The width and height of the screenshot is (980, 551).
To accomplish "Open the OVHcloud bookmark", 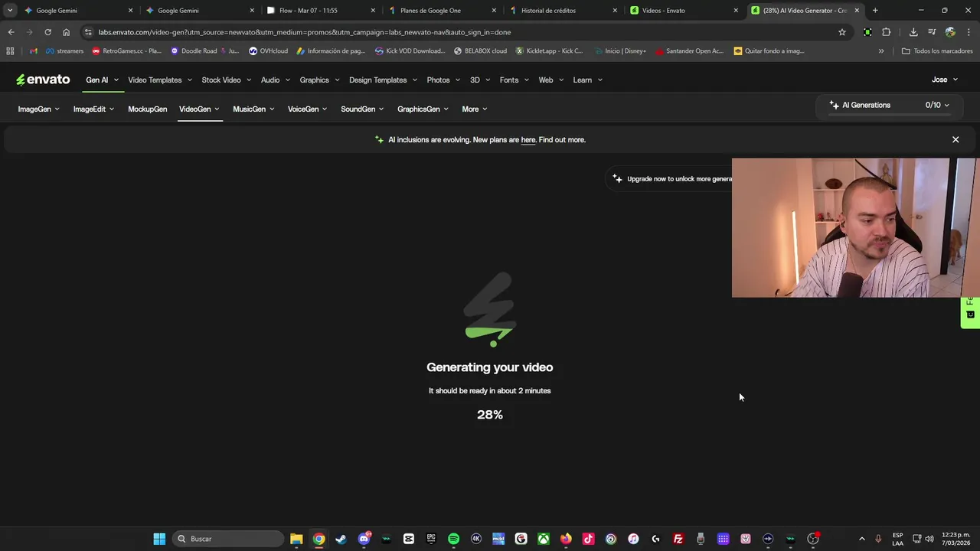I will point(269,51).
